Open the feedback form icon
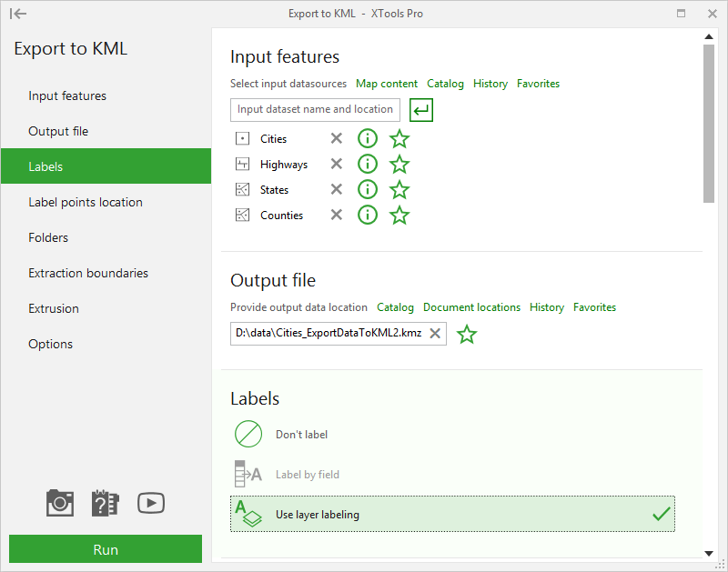 [105, 503]
